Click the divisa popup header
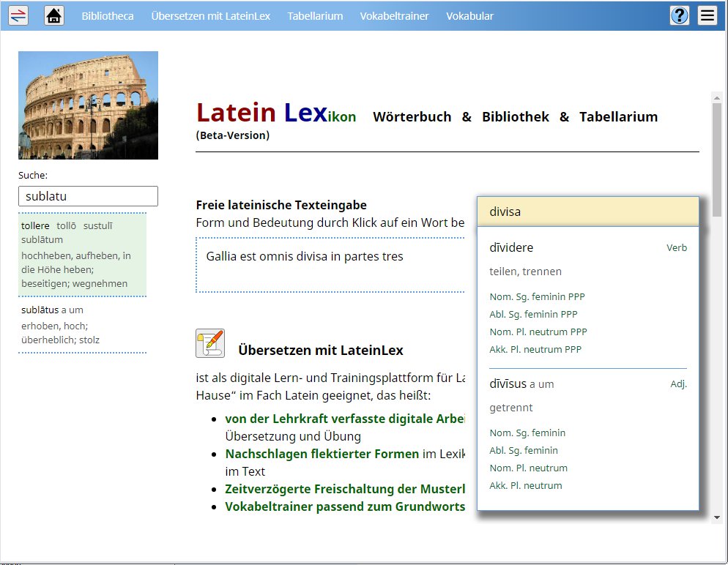 pos(588,212)
